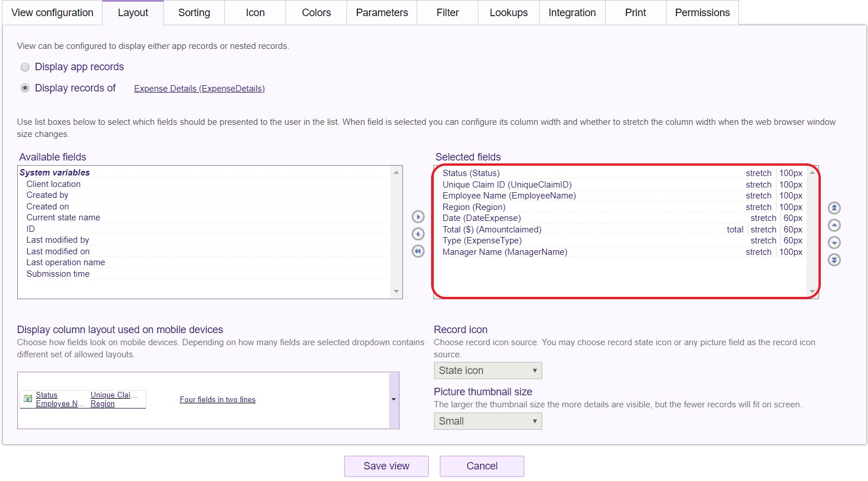868x481 pixels.
Task: Open the mobile column layout dropdown arrow
Action: click(394, 400)
